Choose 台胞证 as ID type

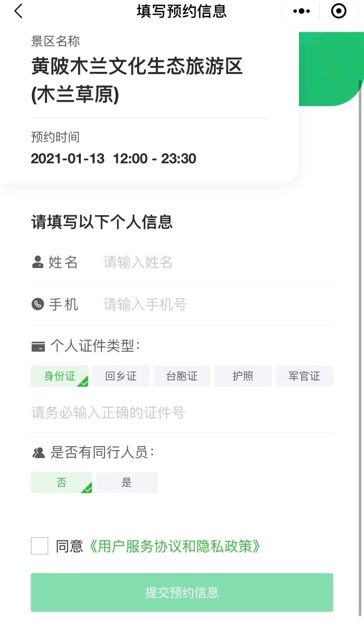click(x=182, y=376)
